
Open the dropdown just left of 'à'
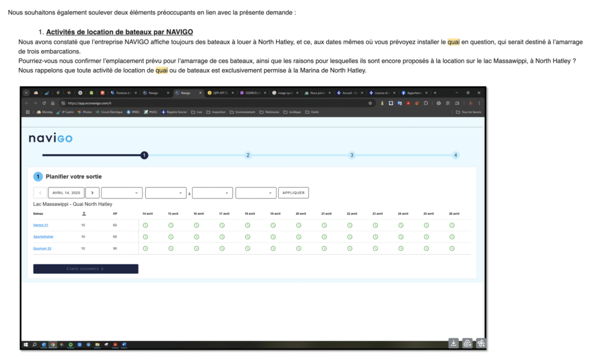[x=165, y=193]
